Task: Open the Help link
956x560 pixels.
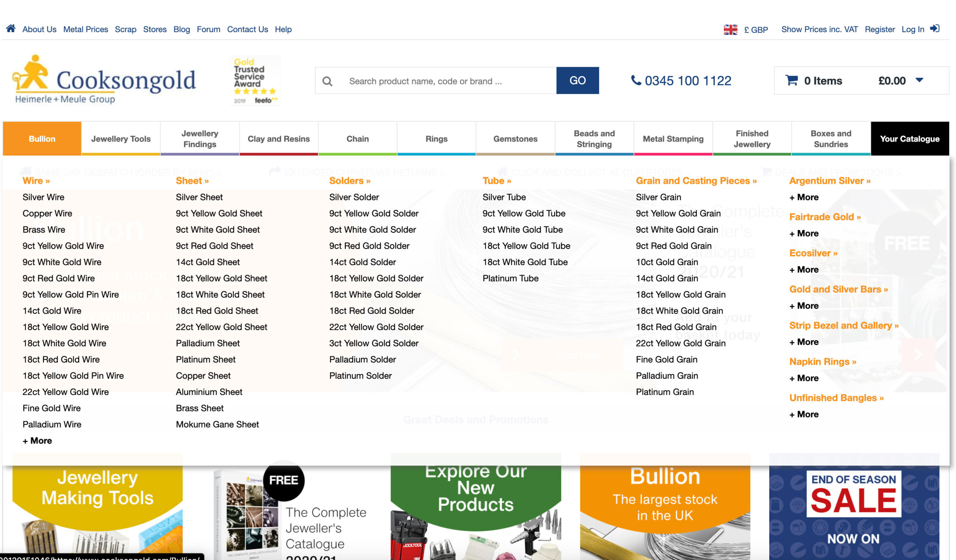Action: 283,29
